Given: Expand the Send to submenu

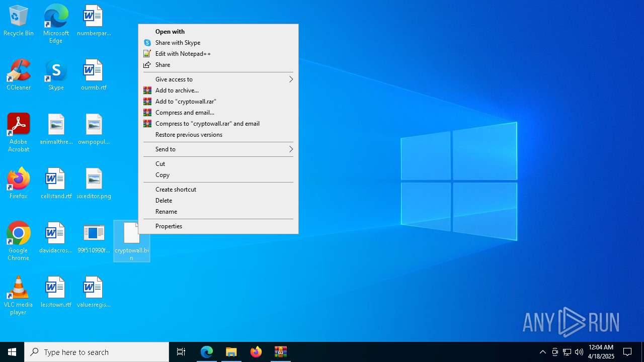Looking at the screenshot, I should [x=218, y=149].
